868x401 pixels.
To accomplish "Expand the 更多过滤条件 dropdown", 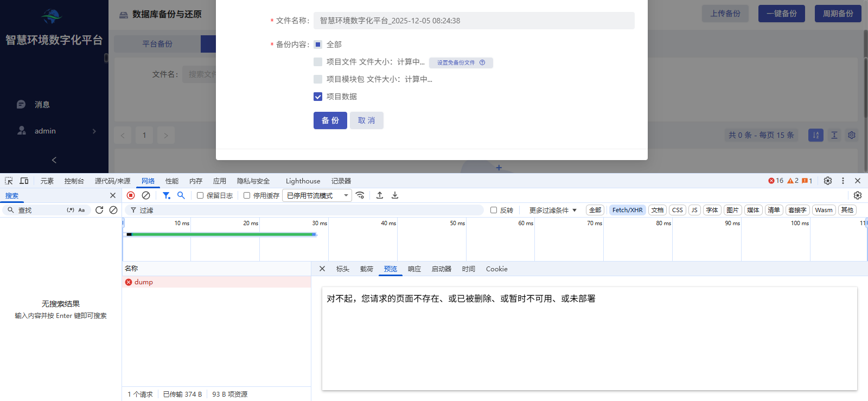I will pos(553,210).
